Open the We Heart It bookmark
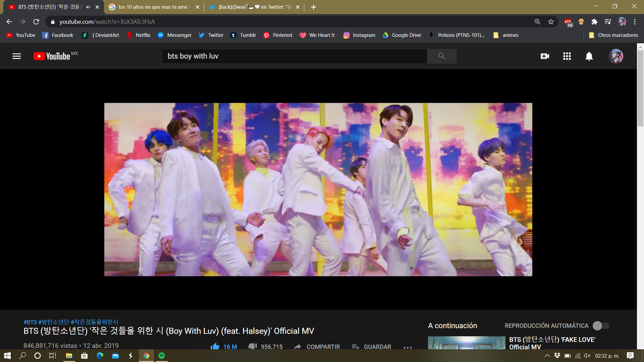Image resolution: width=644 pixels, height=362 pixels. click(317, 35)
